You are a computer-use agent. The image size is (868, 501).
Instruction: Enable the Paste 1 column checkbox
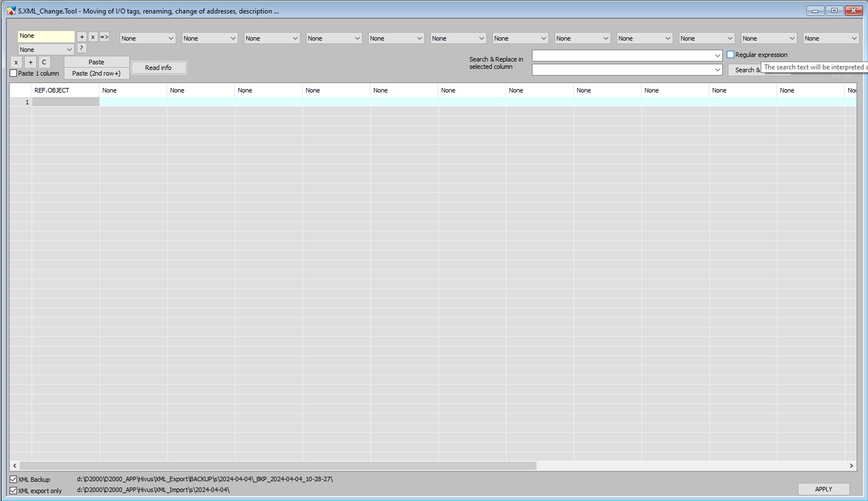[x=13, y=73]
